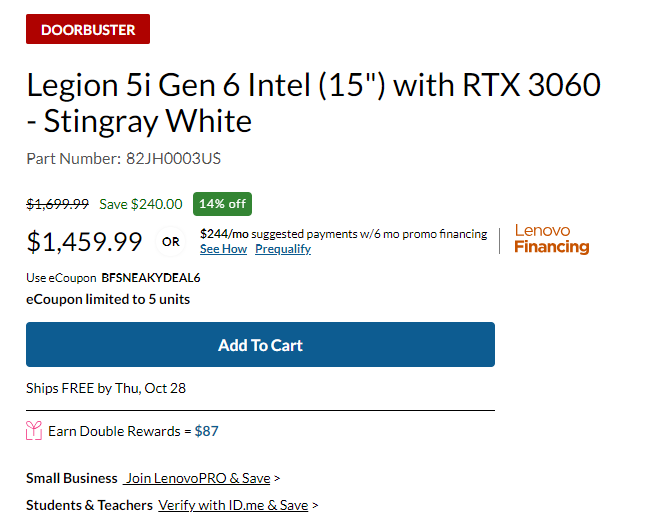Click the Save $240.00 text
The width and height of the screenshot is (655, 527).
(x=141, y=204)
